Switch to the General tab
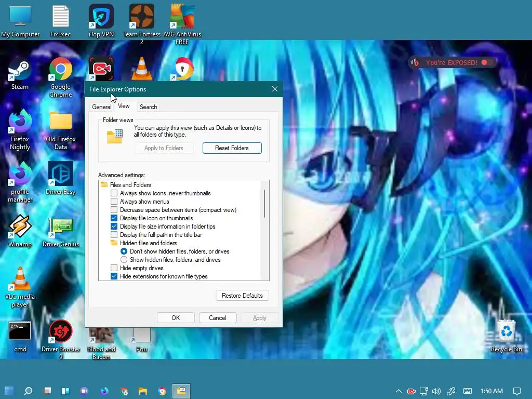The height and width of the screenshot is (399, 532). coord(101,107)
